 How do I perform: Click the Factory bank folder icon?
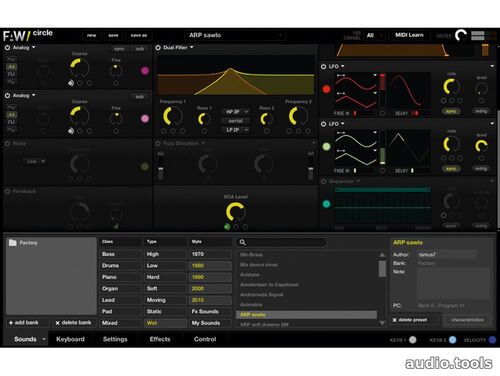tap(13, 242)
